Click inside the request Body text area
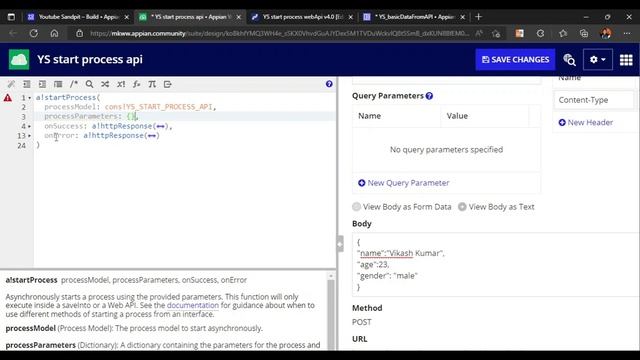Viewport: 640px width, 360px height. click(496, 264)
